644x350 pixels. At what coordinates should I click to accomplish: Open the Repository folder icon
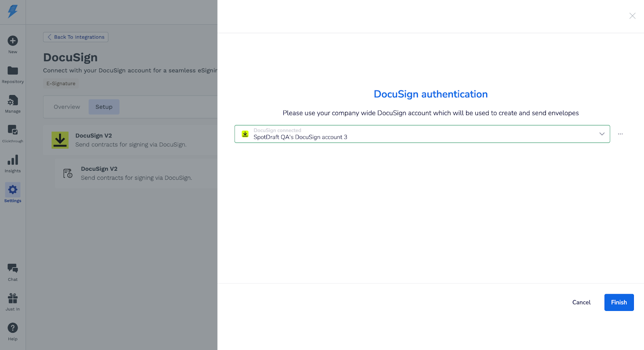[x=13, y=71]
